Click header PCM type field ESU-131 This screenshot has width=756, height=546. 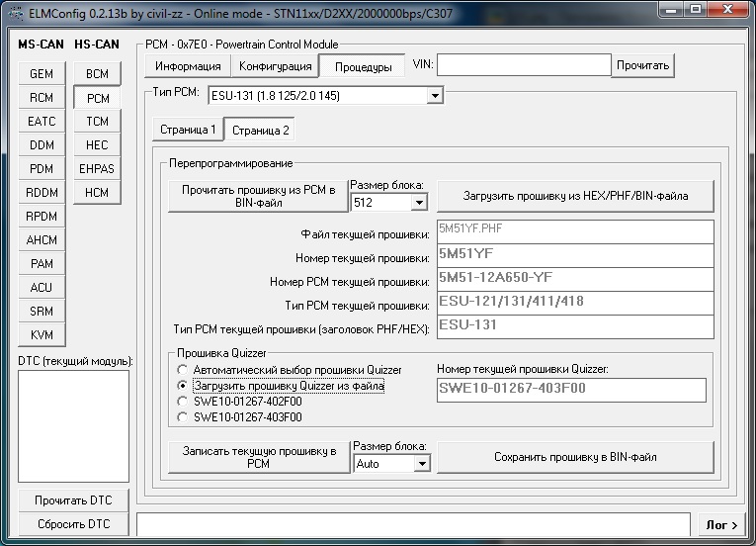575,326
